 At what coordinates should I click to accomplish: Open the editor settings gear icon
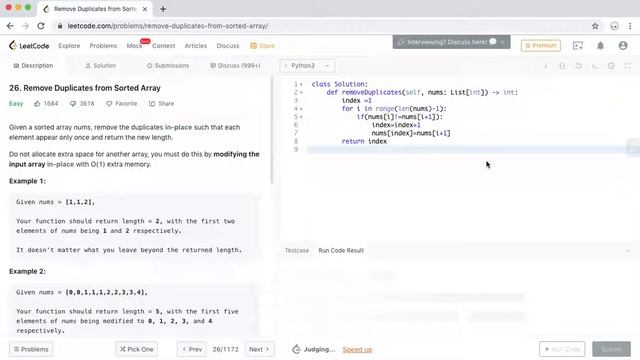click(x=611, y=66)
